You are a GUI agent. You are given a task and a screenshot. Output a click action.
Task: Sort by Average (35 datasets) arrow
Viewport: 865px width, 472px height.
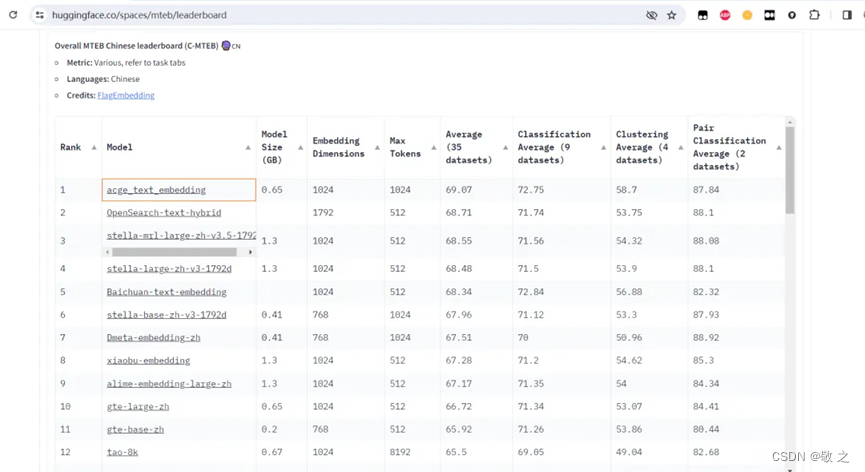tap(505, 147)
